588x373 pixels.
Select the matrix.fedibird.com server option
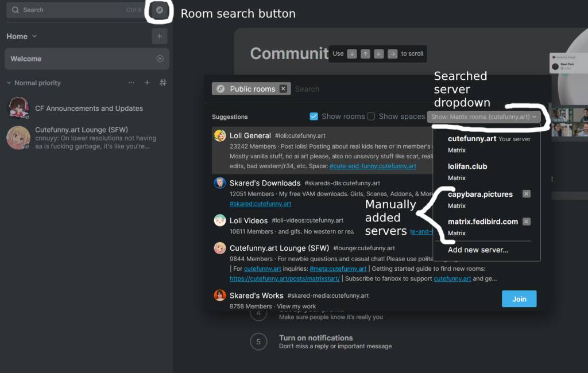(482, 227)
